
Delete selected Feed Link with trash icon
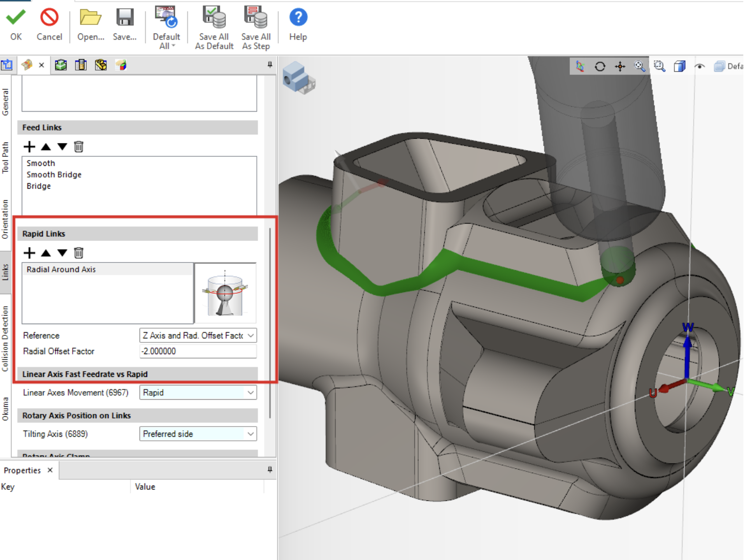(79, 147)
